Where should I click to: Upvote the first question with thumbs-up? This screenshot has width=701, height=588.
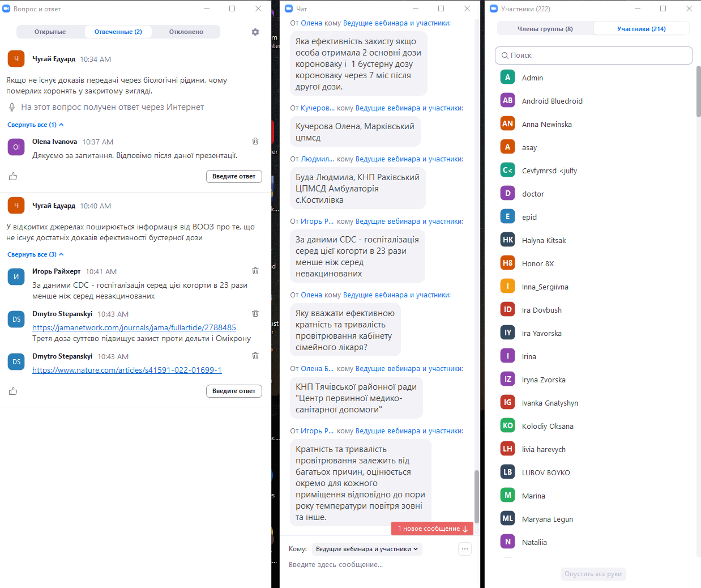click(x=13, y=177)
